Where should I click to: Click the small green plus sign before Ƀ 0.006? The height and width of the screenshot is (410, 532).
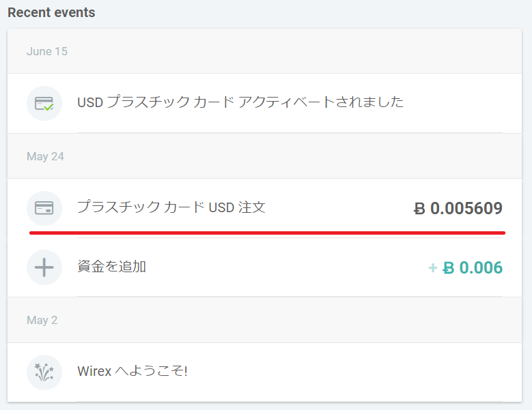(x=432, y=268)
